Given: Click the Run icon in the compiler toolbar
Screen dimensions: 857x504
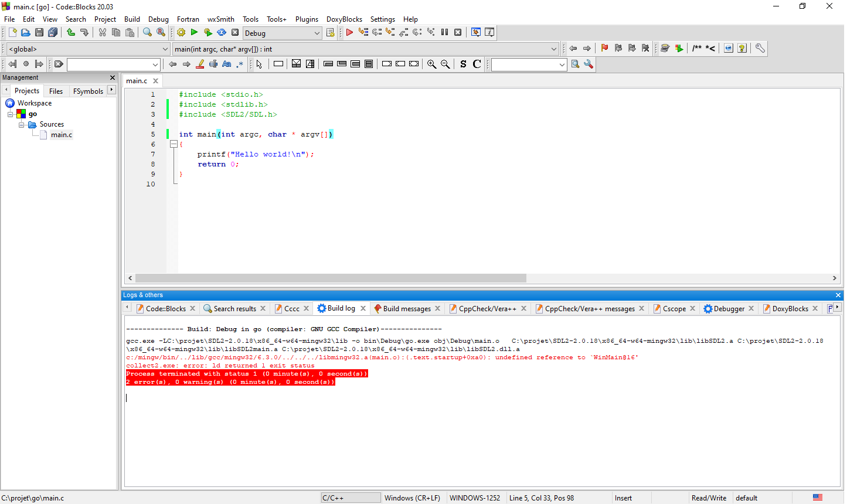Looking at the screenshot, I should [194, 32].
